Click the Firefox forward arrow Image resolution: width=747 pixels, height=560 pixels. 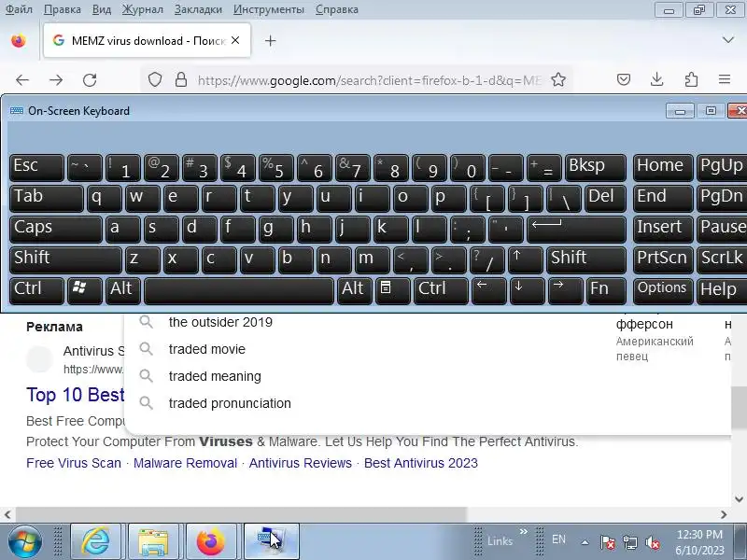[56, 80]
